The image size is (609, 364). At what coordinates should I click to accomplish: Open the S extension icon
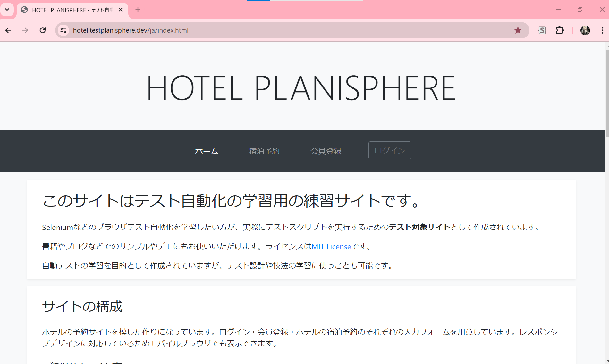pyautogui.click(x=542, y=30)
